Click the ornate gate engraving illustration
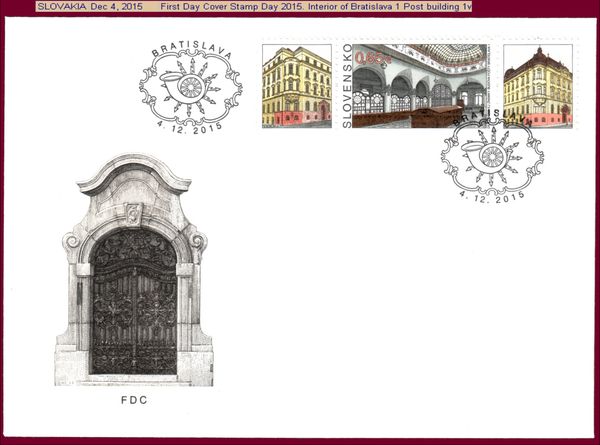Image resolution: width=600 pixels, height=445 pixels. coord(134,270)
